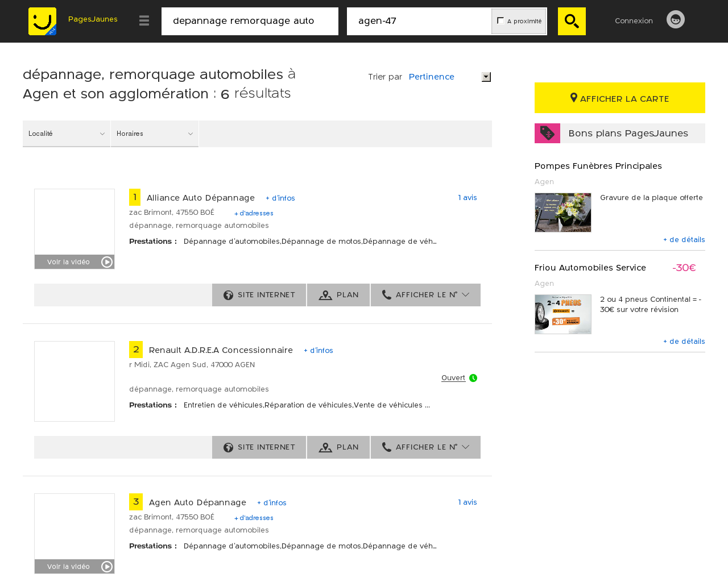The height and width of the screenshot is (582, 728).
Task: Click the pink Bons plans tag icon
Action: (x=547, y=133)
